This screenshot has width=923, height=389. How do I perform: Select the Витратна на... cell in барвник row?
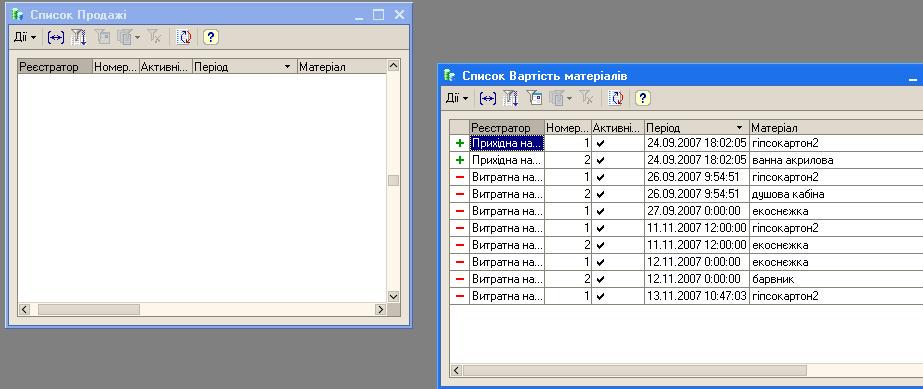[507, 279]
